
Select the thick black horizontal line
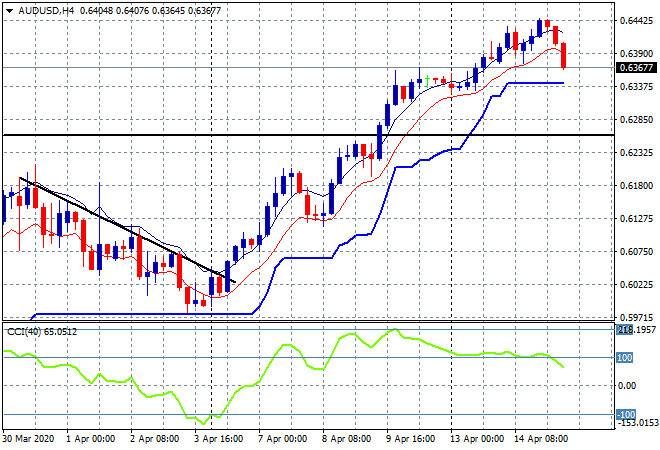[308, 135]
